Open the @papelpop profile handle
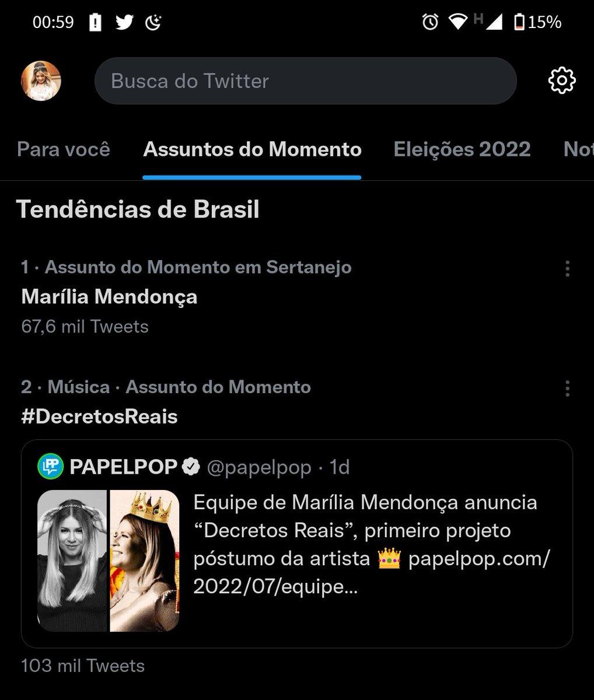 [259, 467]
